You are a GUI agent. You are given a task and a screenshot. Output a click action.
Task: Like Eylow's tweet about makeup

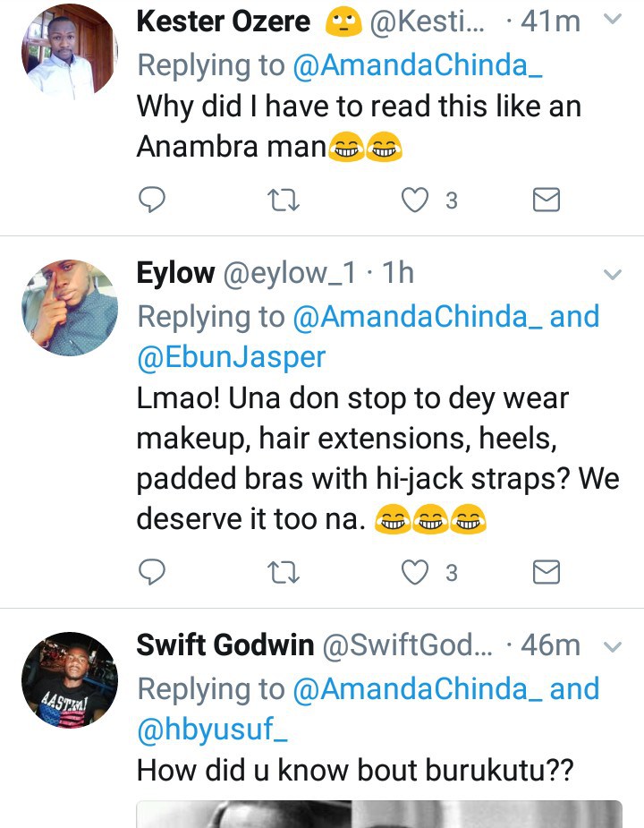point(415,571)
